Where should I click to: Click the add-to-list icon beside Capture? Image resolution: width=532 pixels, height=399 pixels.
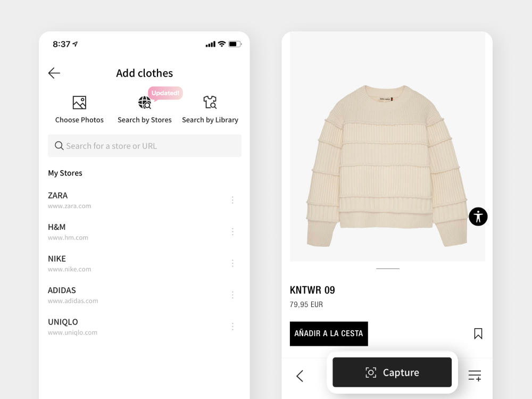[475, 376]
